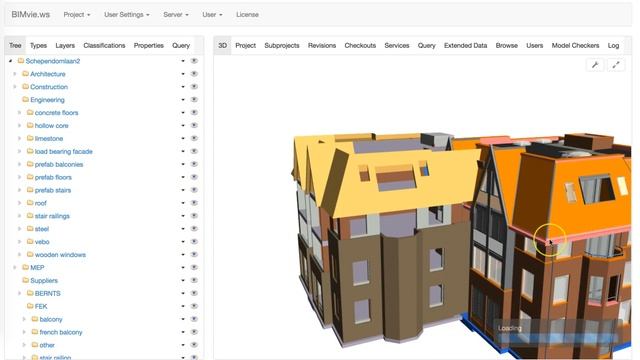Toggle limestone visibility eye
This screenshot has height=360, width=640.
(x=194, y=138)
